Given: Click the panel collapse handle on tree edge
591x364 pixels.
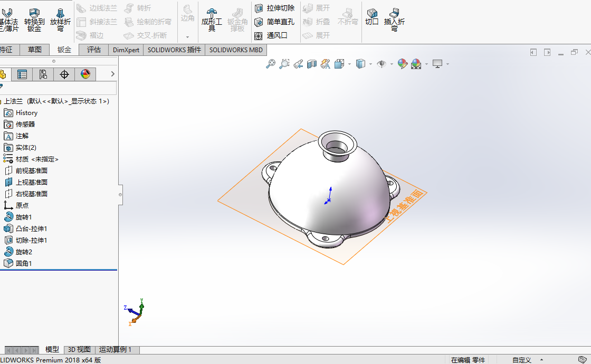Looking at the screenshot, I should click(120, 195).
